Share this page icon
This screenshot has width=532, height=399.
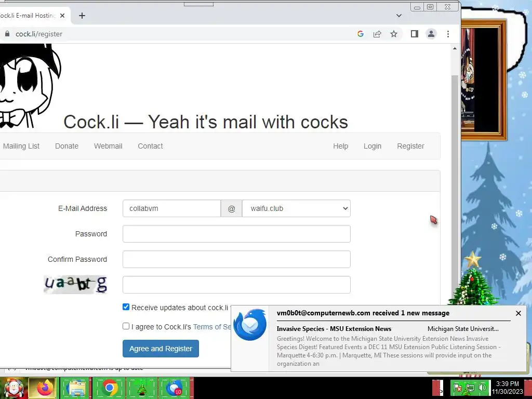click(x=377, y=34)
